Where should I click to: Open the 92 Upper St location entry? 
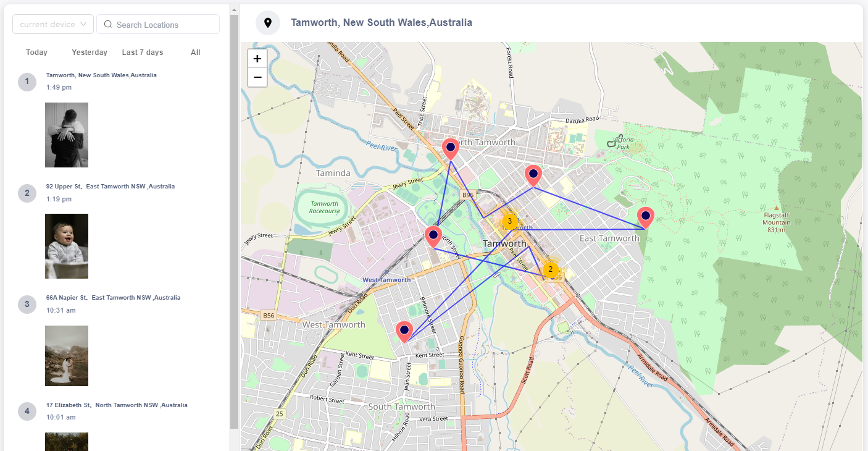[110, 186]
